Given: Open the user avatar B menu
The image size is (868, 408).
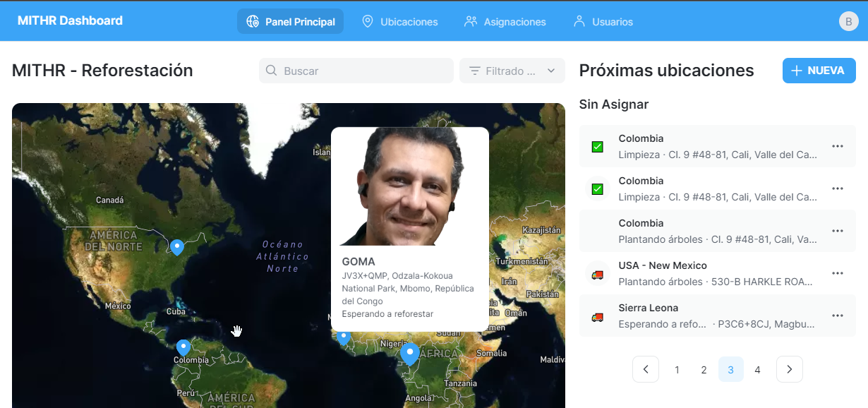Looking at the screenshot, I should 848,21.
